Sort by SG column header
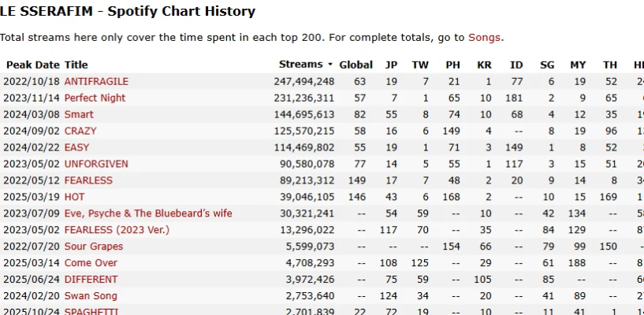 pyautogui.click(x=547, y=65)
